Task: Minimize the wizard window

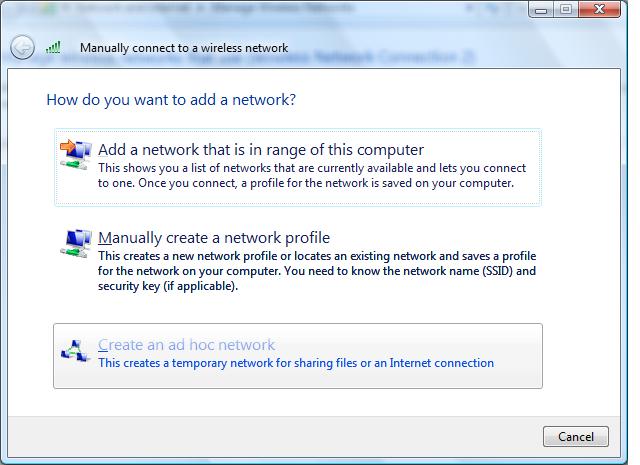Action: click(541, 10)
